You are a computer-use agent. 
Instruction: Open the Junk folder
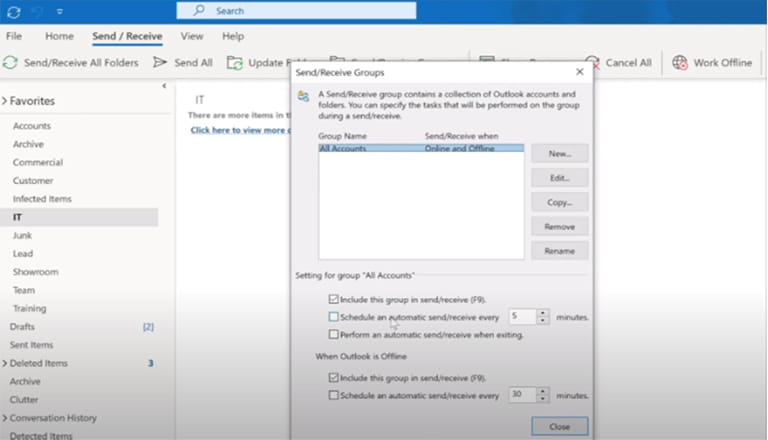point(22,235)
